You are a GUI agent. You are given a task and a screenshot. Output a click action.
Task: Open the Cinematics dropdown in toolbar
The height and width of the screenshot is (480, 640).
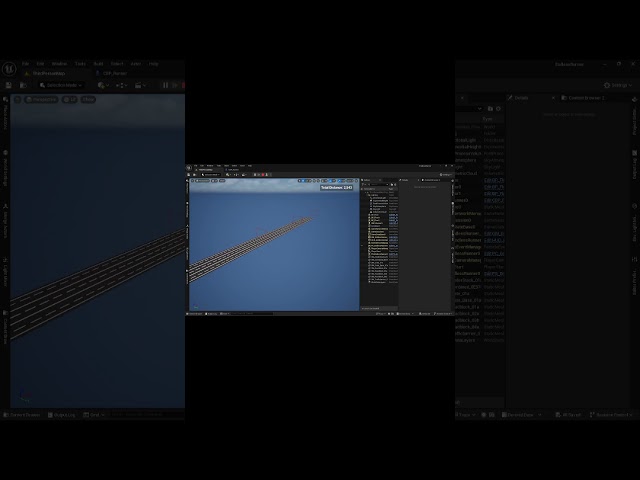pos(140,85)
